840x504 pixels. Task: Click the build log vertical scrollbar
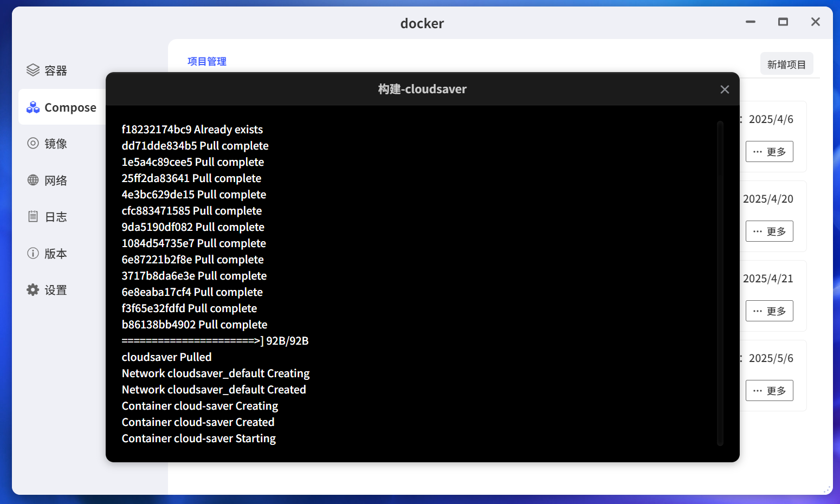(720, 283)
